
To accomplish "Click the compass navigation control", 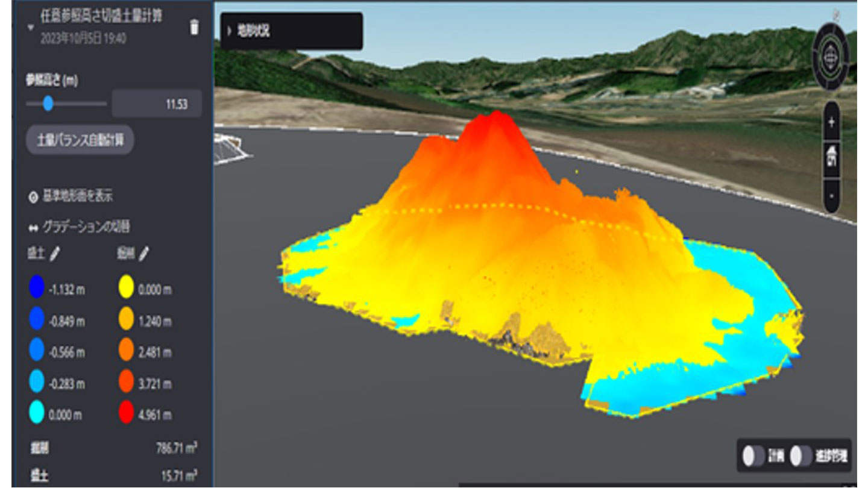I will click(x=831, y=58).
